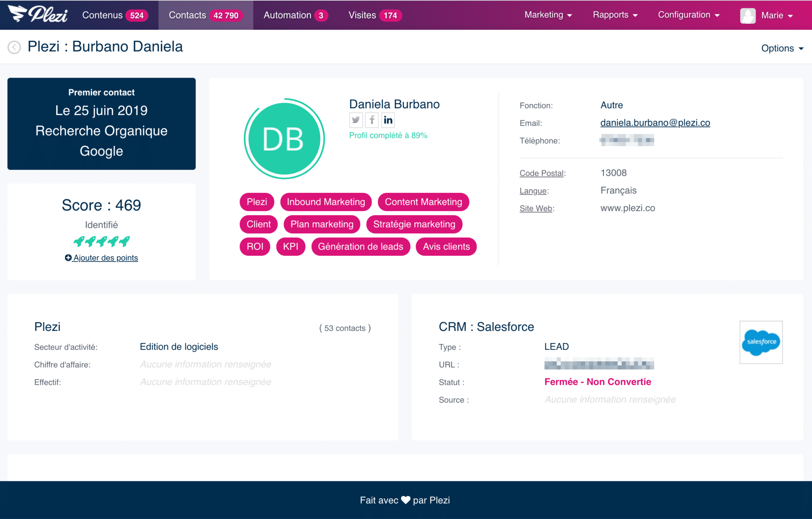Click the plus icon before Ajouter des points
The width and height of the screenshot is (812, 519).
point(68,258)
